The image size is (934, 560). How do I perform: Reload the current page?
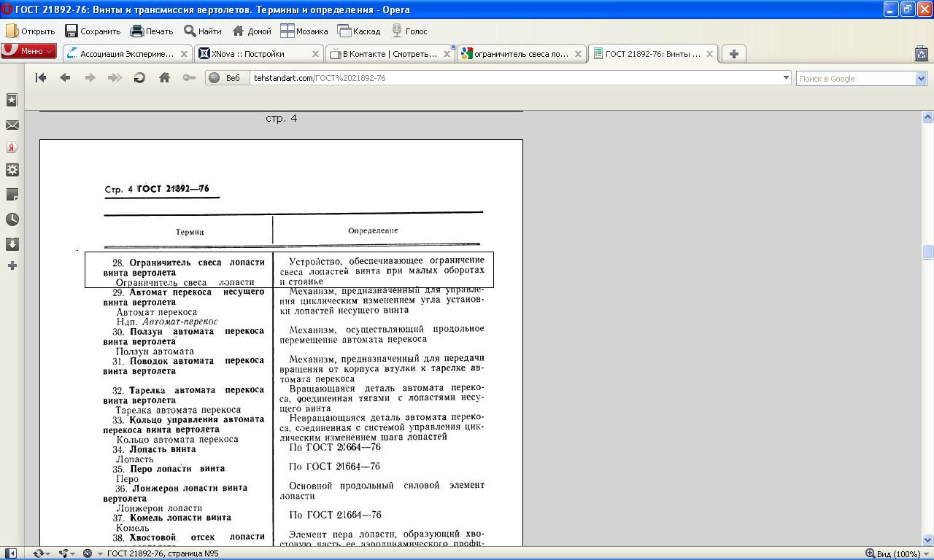pyautogui.click(x=139, y=78)
